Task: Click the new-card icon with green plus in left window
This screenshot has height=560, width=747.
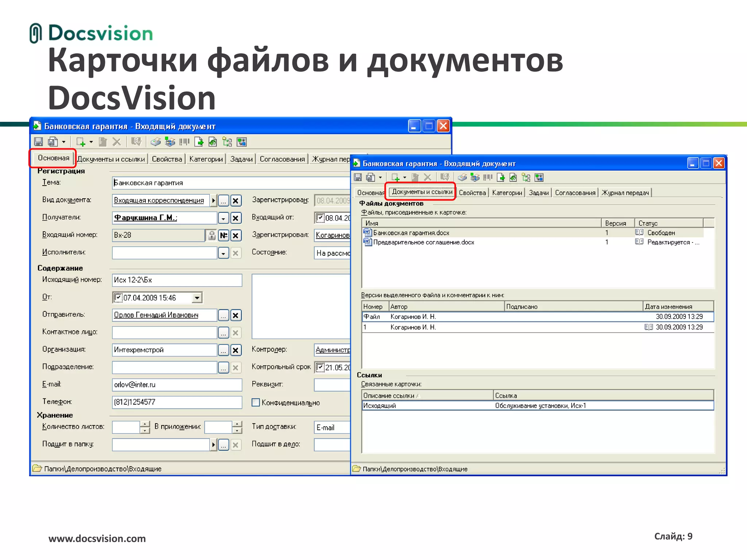Action: [81, 141]
